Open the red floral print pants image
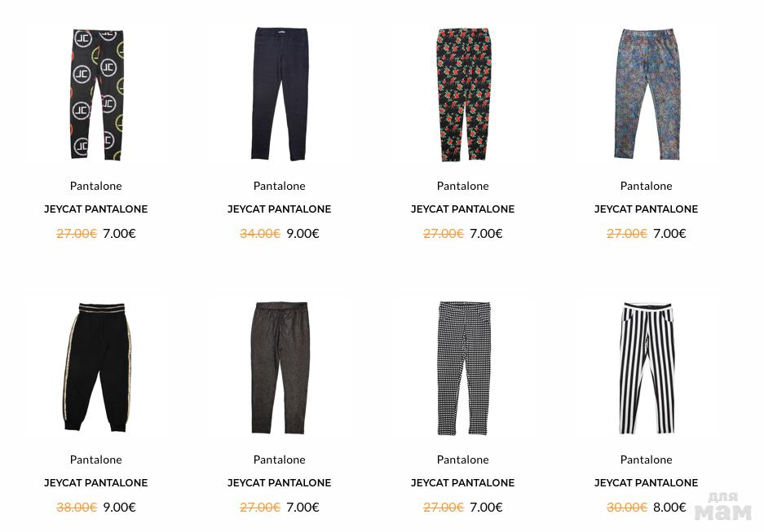This screenshot has width=764, height=532. (463, 94)
